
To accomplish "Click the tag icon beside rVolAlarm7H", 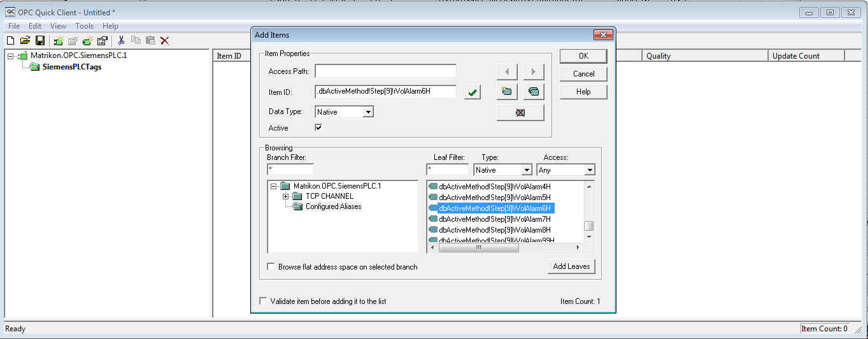I will 433,219.
